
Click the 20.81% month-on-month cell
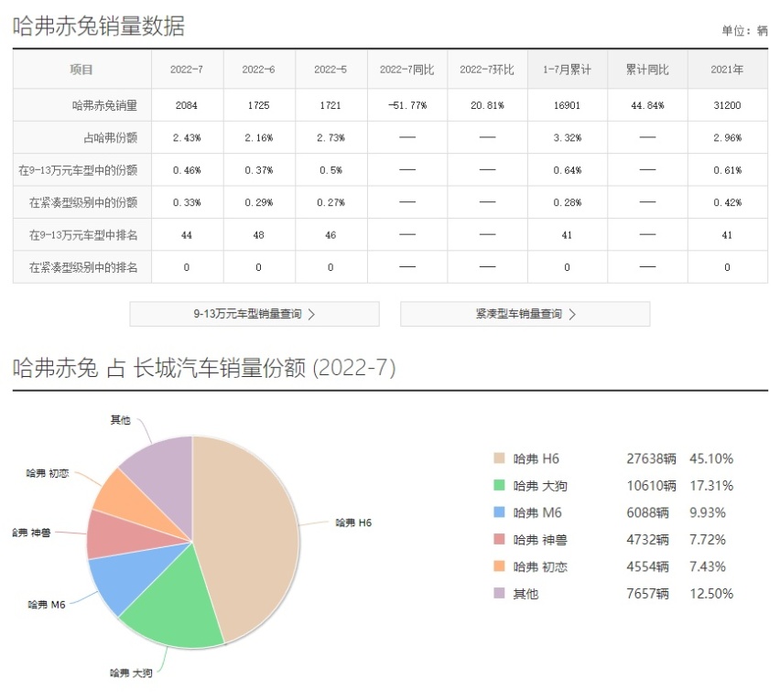point(487,105)
